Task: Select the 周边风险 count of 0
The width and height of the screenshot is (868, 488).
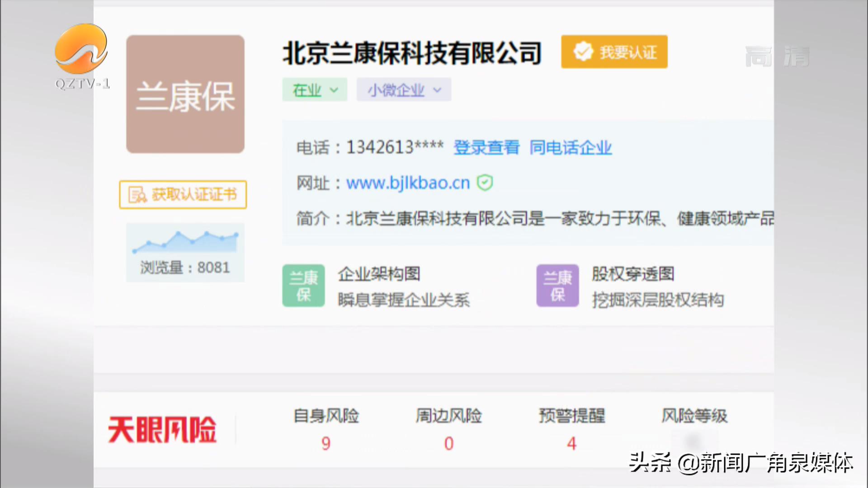Action: pos(448,443)
